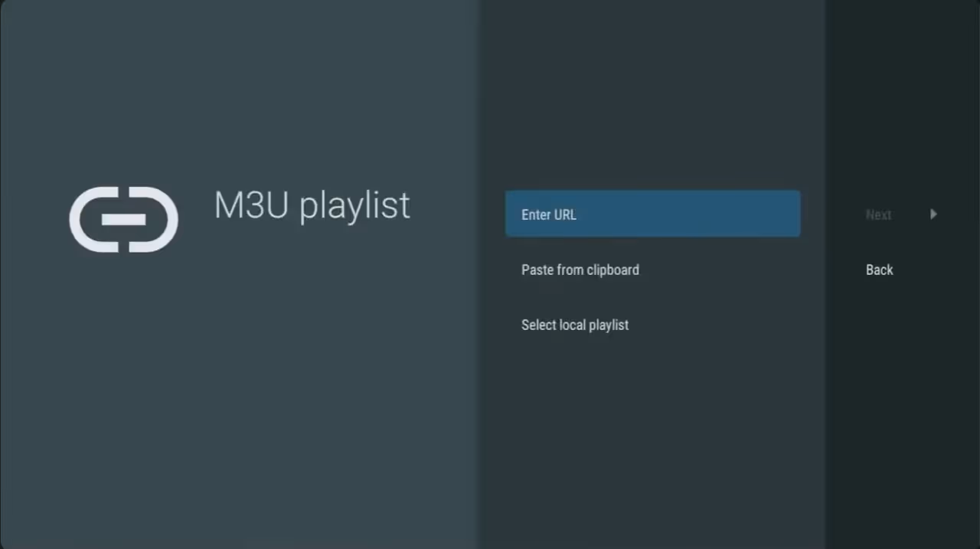Click the highlighted Enter URL row
This screenshot has width=980, height=549.
(x=652, y=214)
